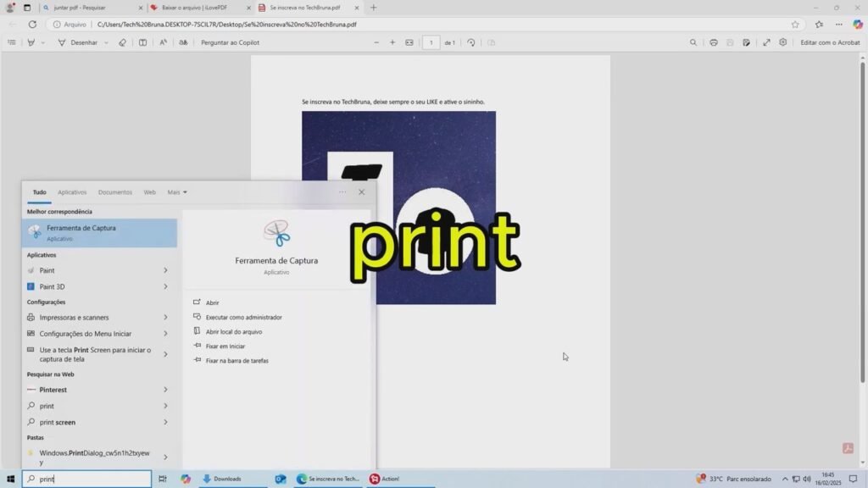Toggle page view layout icon

click(142, 42)
